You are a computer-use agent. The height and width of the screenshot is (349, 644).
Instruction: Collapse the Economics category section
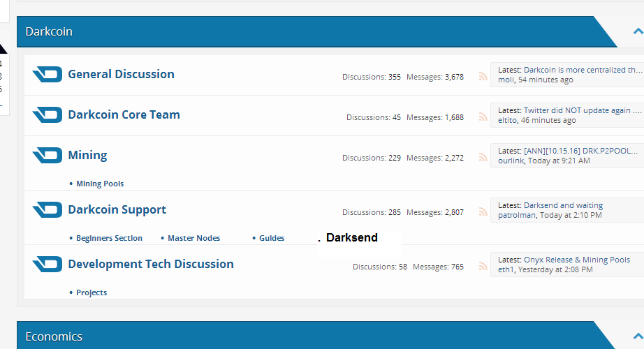638,336
